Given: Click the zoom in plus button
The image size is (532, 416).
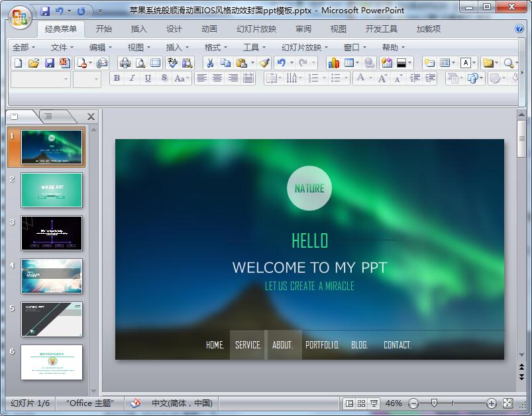Looking at the screenshot, I should tap(491, 403).
